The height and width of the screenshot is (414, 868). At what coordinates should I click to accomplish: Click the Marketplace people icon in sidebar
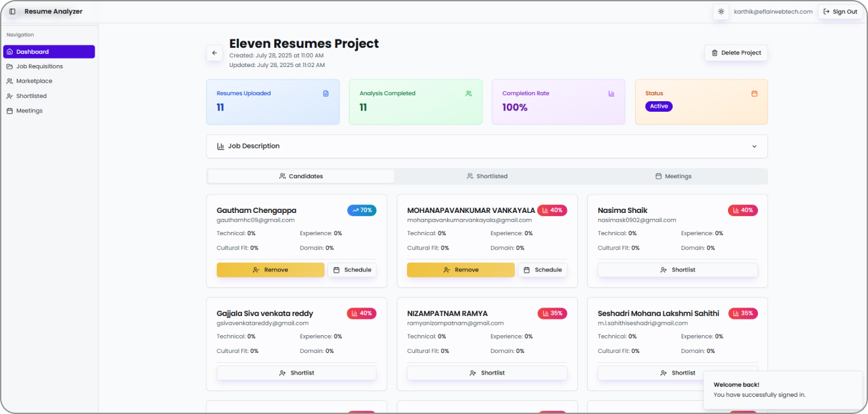[10, 81]
